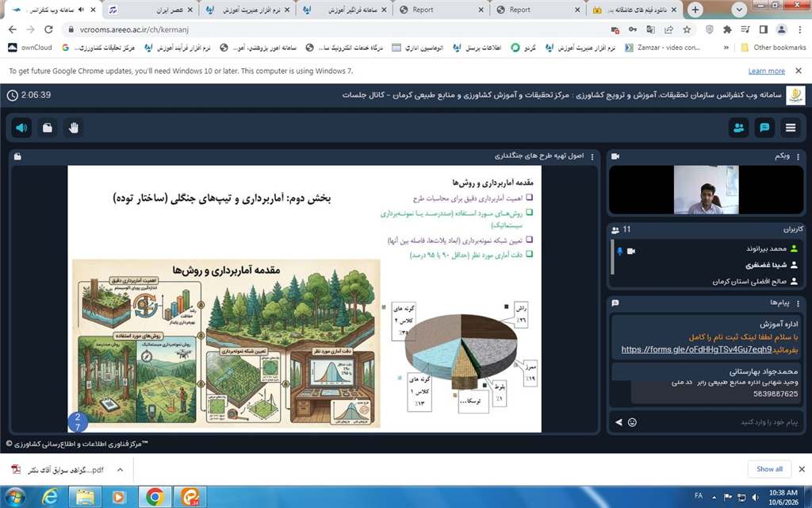Open the Google Translate icon in address bar
The image size is (812, 508).
[x=650, y=29]
